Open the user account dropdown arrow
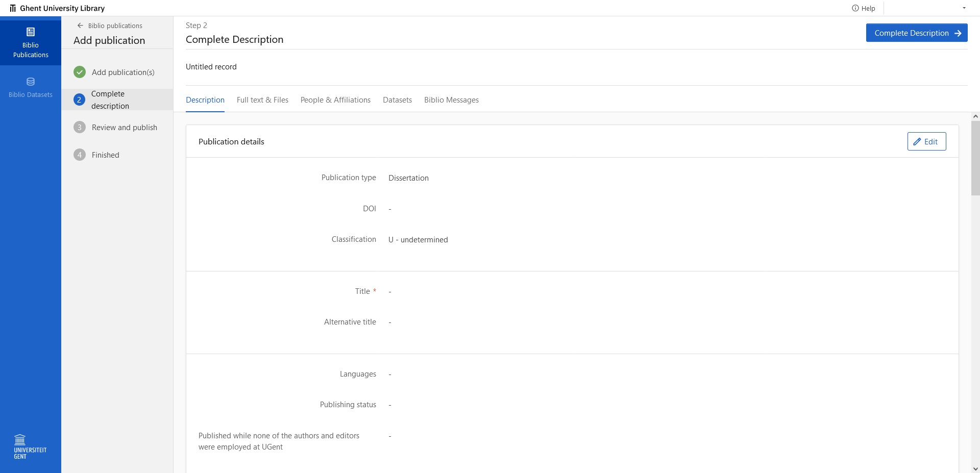The width and height of the screenshot is (980, 473). click(x=964, y=8)
